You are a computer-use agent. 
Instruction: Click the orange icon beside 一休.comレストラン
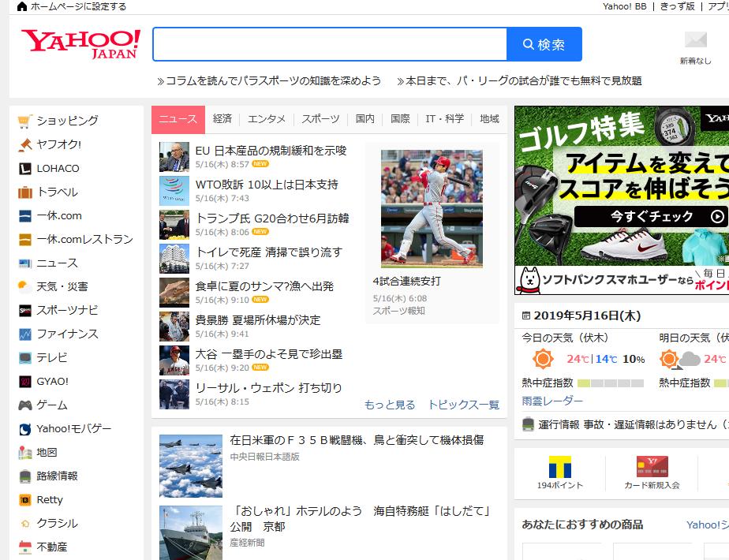coord(25,239)
